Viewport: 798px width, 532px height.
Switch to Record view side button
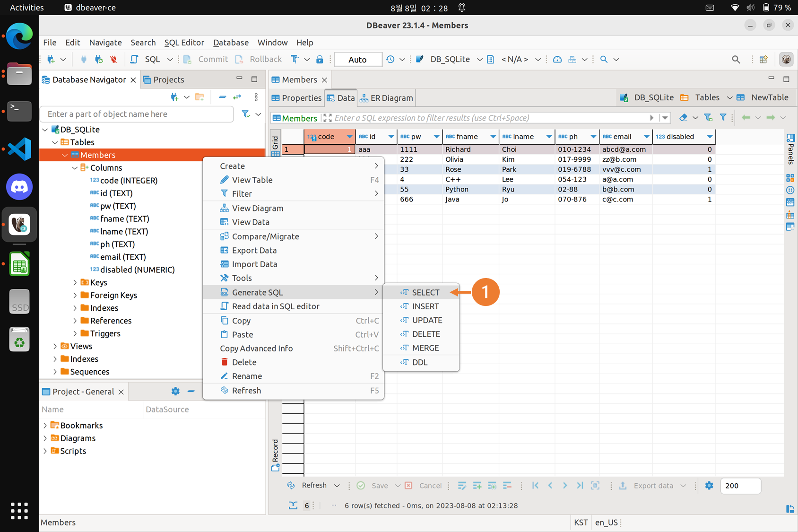point(275,455)
